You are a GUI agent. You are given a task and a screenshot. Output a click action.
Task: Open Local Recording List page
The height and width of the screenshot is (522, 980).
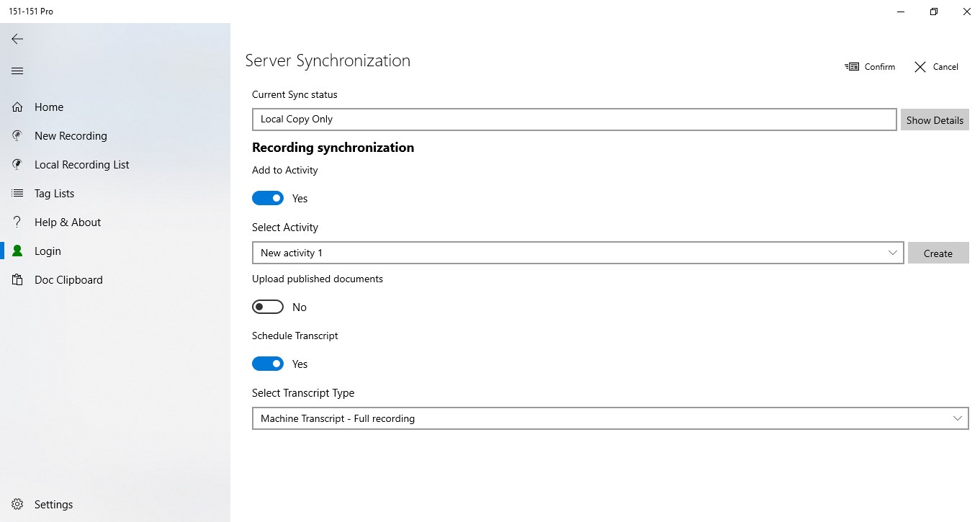(x=81, y=165)
